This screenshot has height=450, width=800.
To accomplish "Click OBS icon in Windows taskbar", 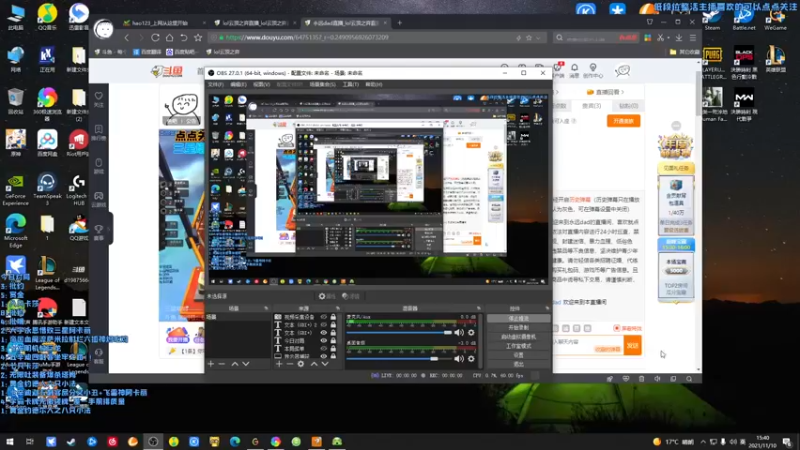I will click(x=153, y=441).
